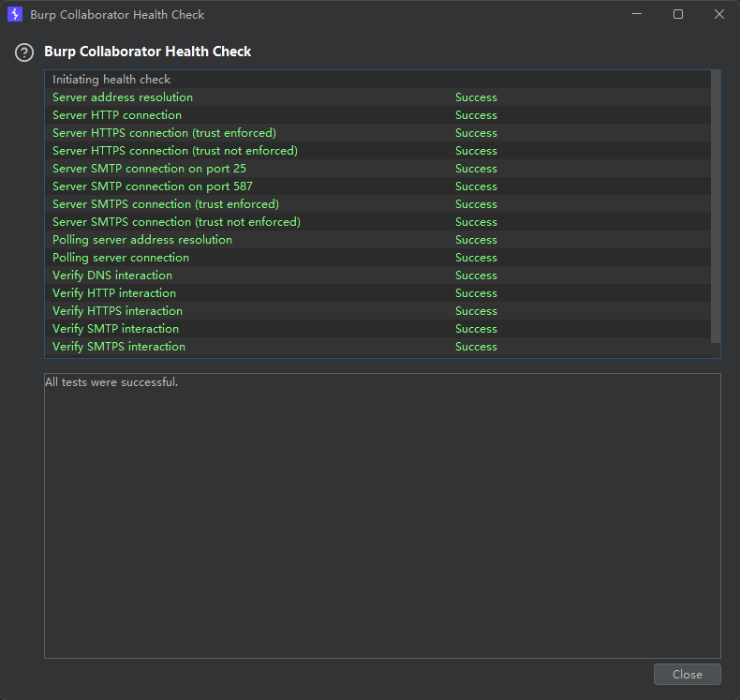Select the 'Verify HTTP interaction' row
The image size is (740, 700).
coord(377,293)
